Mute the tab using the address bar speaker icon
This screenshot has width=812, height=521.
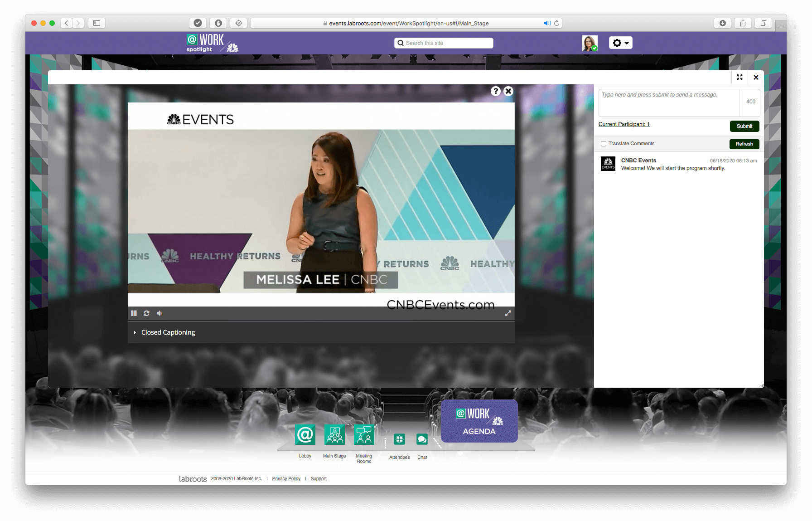pos(547,23)
